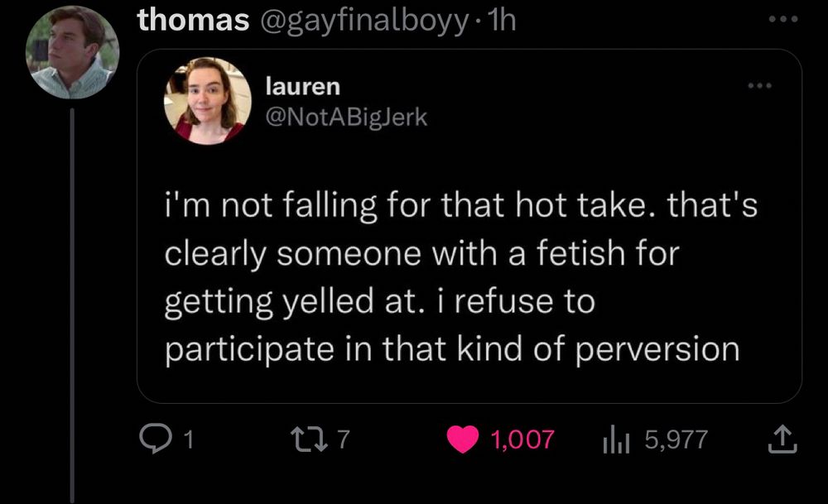Click the @NotABigJerk handle
This screenshot has width=828, height=504.
pos(345,118)
